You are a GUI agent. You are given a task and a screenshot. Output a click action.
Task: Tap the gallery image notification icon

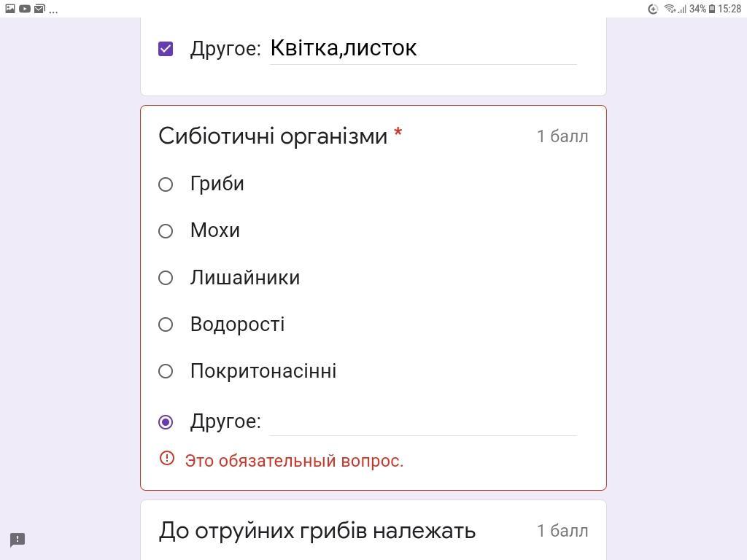tap(10, 9)
